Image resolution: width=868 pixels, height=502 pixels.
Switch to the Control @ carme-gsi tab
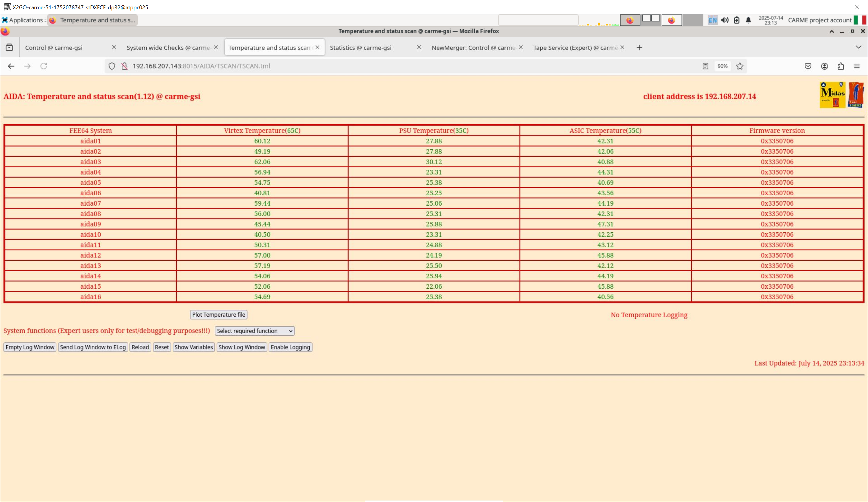[x=54, y=48]
